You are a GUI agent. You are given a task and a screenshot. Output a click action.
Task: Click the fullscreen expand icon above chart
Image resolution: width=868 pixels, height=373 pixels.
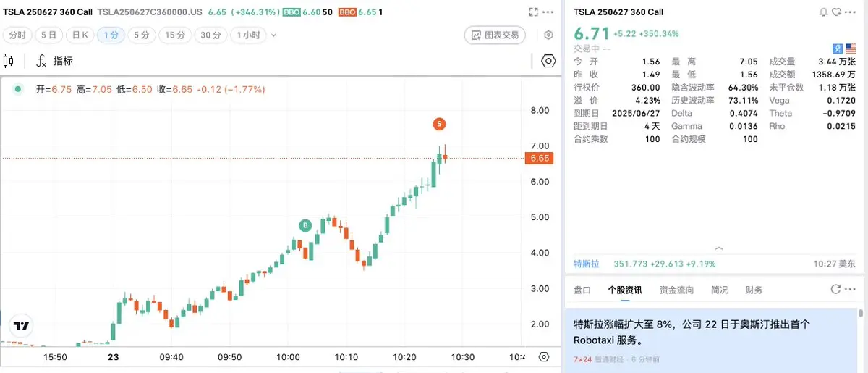click(534, 12)
